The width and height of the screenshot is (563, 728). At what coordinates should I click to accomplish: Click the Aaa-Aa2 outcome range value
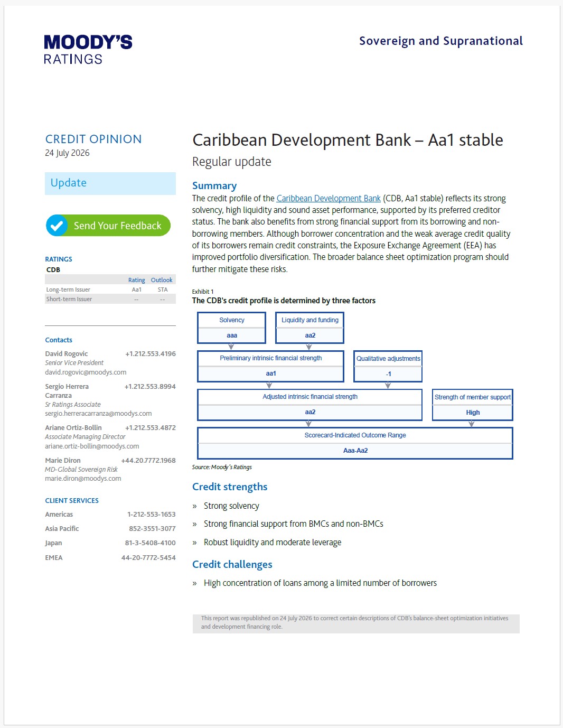tap(355, 451)
